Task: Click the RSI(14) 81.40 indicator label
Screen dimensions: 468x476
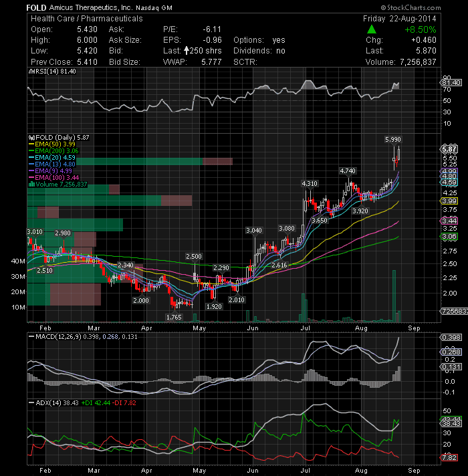Action: click(x=52, y=72)
